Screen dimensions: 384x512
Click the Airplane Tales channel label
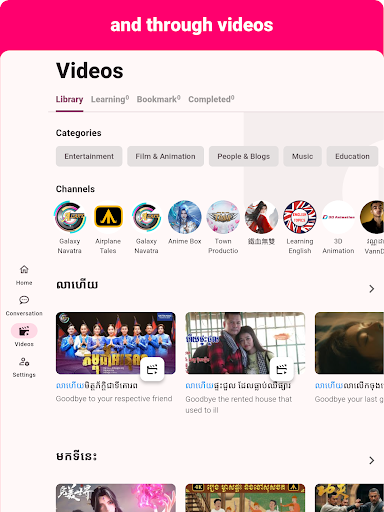[108, 246]
